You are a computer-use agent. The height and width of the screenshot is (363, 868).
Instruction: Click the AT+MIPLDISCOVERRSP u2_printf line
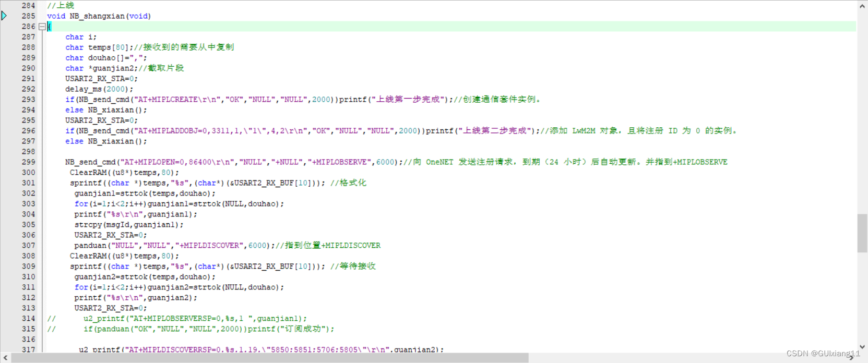click(x=261, y=349)
